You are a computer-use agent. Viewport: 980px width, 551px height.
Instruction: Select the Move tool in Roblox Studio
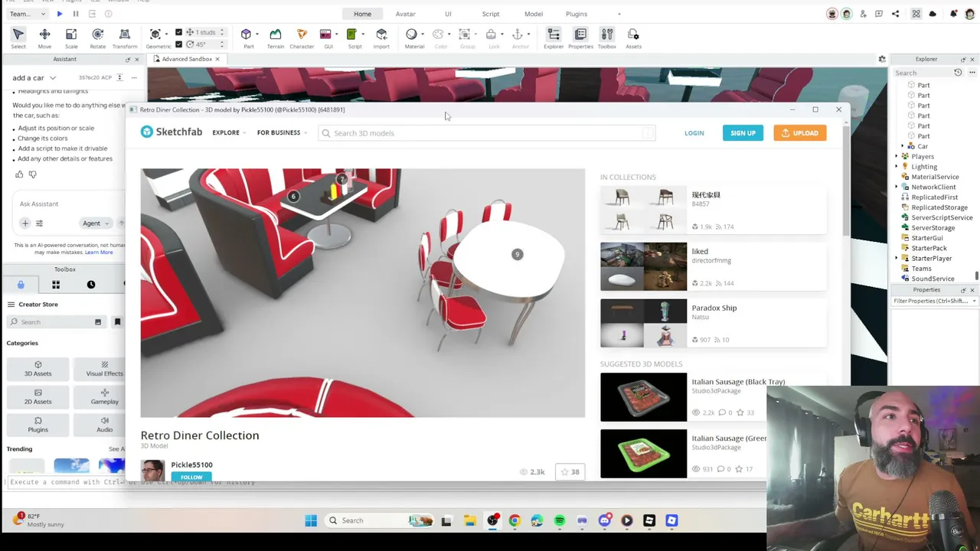[44, 37]
